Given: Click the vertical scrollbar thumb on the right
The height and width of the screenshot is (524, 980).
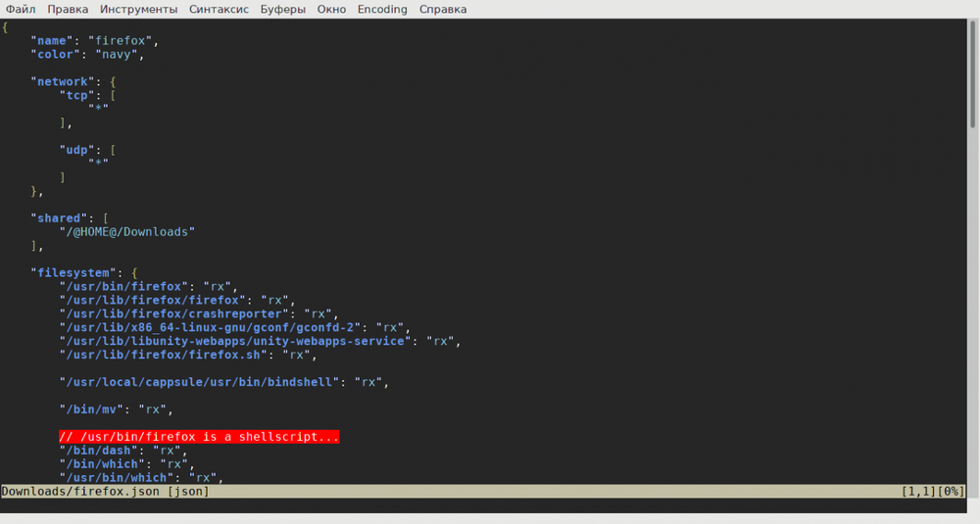Looking at the screenshot, I should tap(971, 73).
